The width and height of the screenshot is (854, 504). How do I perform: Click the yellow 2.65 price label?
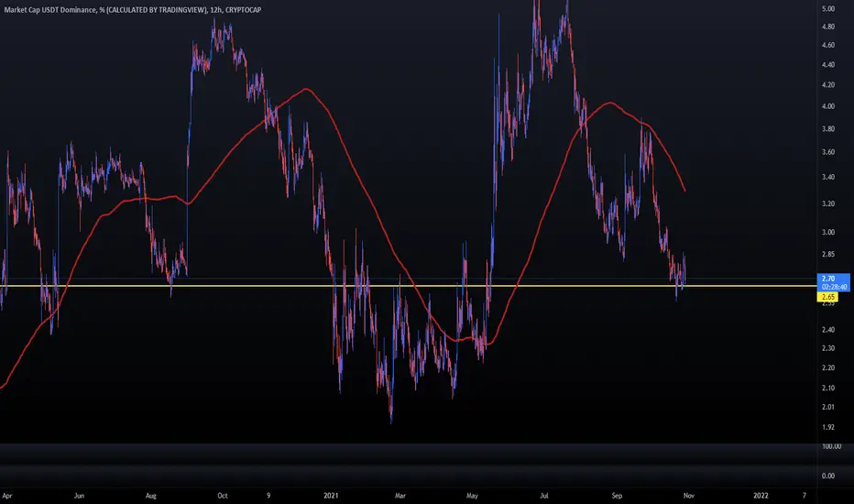coord(827,297)
